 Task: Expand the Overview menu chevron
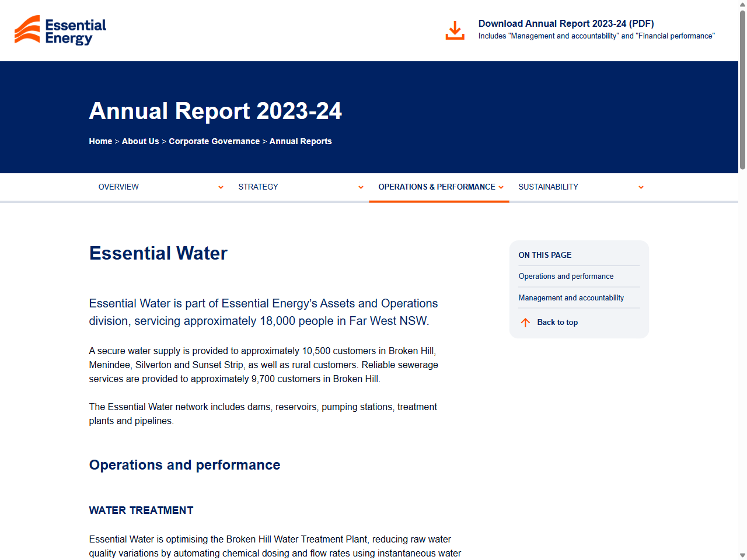click(221, 187)
